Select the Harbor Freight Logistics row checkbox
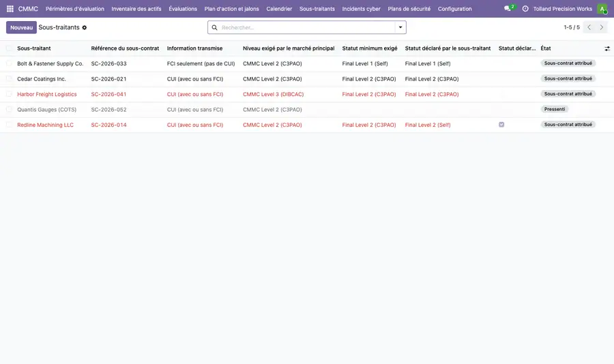The image size is (614, 364). tap(9, 94)
